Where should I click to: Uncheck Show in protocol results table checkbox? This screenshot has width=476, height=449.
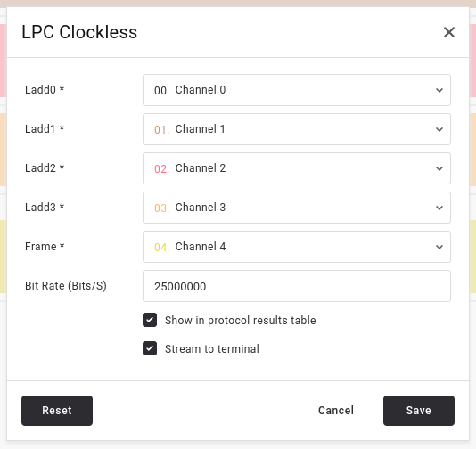pos(150,320)
